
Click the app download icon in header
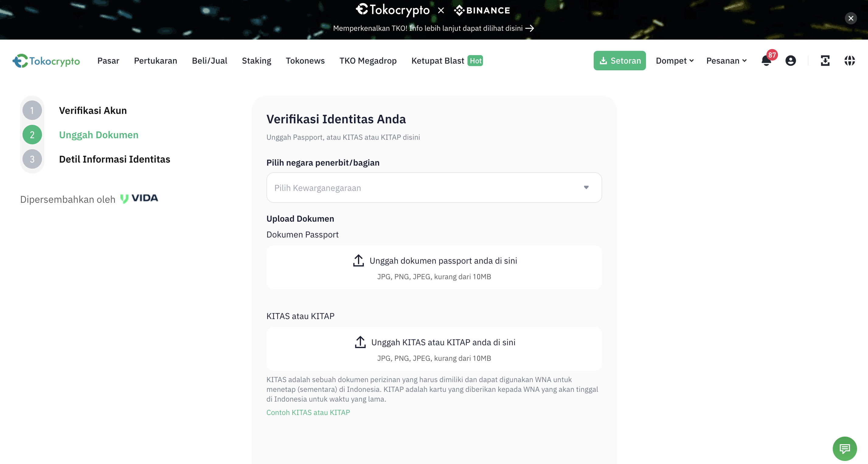coord(825,61)
